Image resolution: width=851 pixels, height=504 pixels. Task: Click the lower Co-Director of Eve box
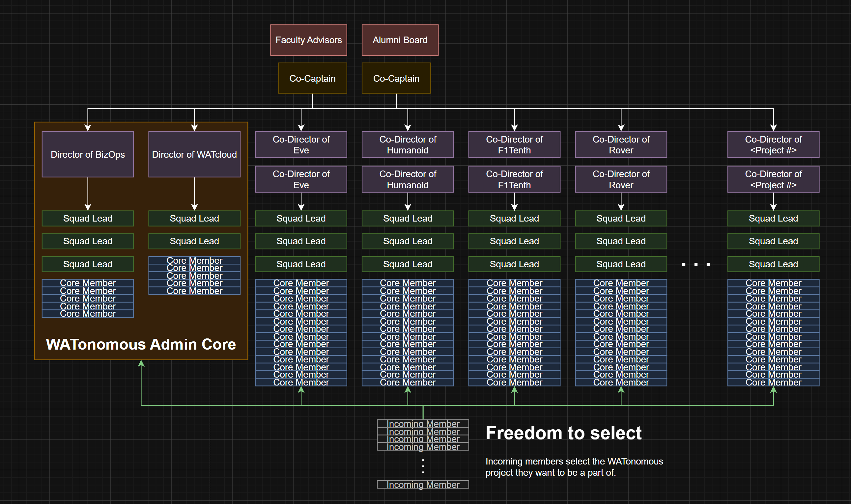click(x=301, y=179)
